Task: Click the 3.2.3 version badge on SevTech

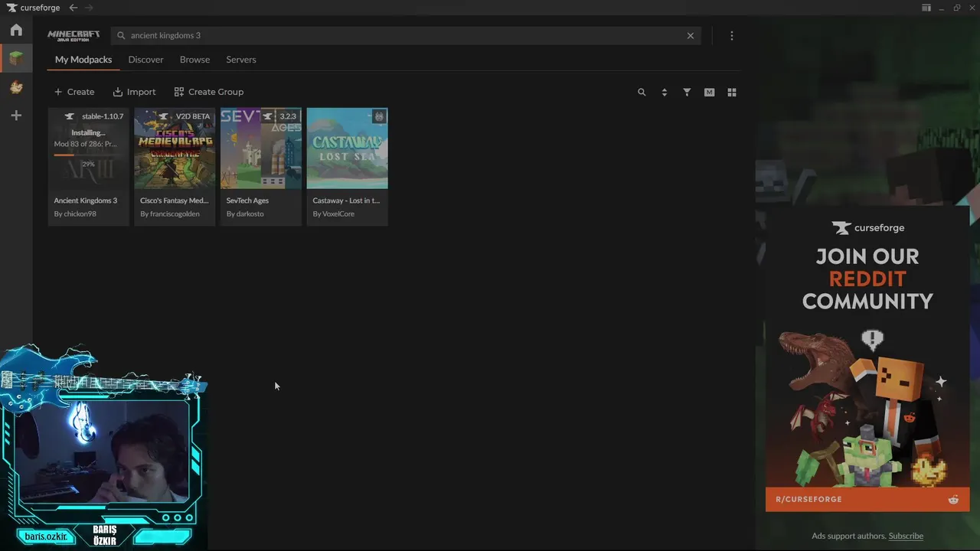Action: 280,116
